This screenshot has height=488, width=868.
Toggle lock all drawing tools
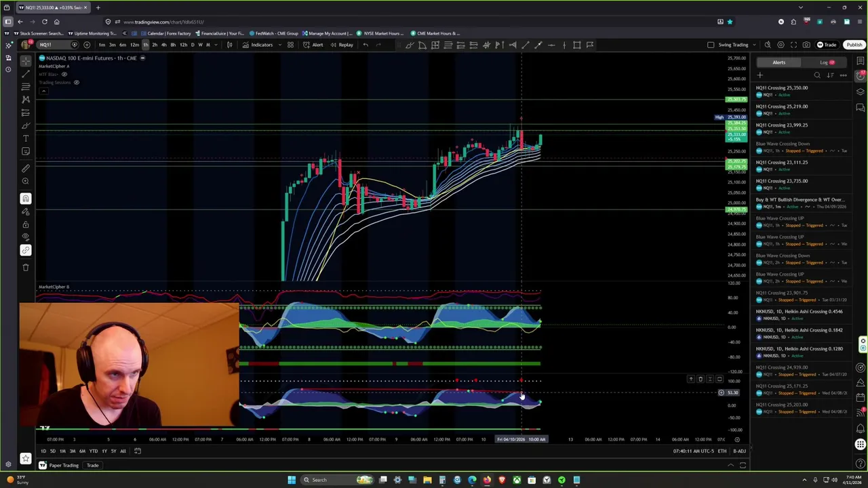click(x=26, y=224)
